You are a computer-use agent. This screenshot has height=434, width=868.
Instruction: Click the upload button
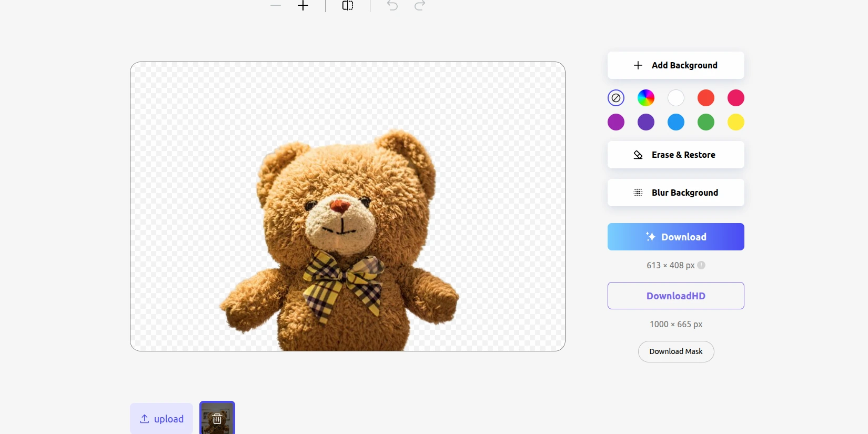pyautogui.click(x=162, y=419)
